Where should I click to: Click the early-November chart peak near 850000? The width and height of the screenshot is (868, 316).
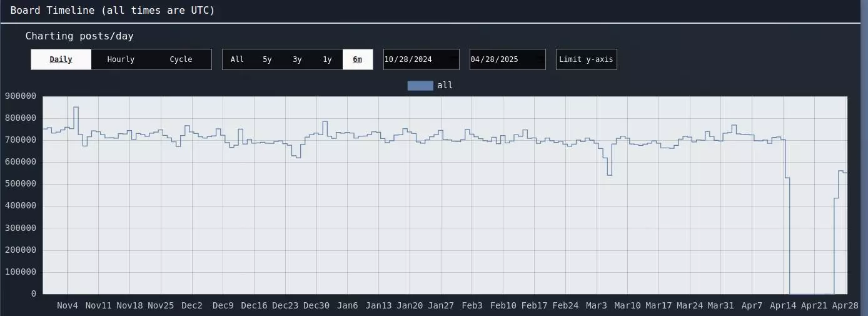pos(76,107)
